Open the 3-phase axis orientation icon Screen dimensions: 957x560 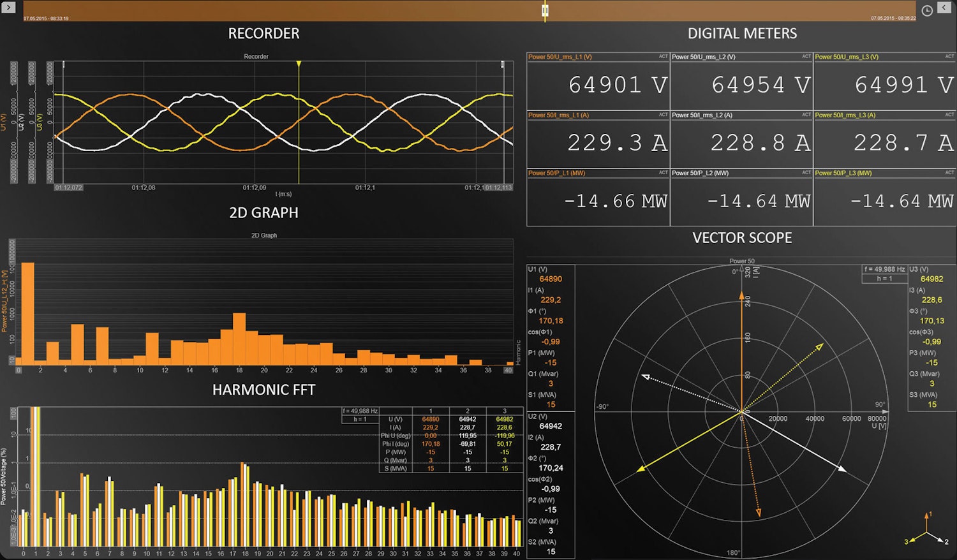pos(926,529)
